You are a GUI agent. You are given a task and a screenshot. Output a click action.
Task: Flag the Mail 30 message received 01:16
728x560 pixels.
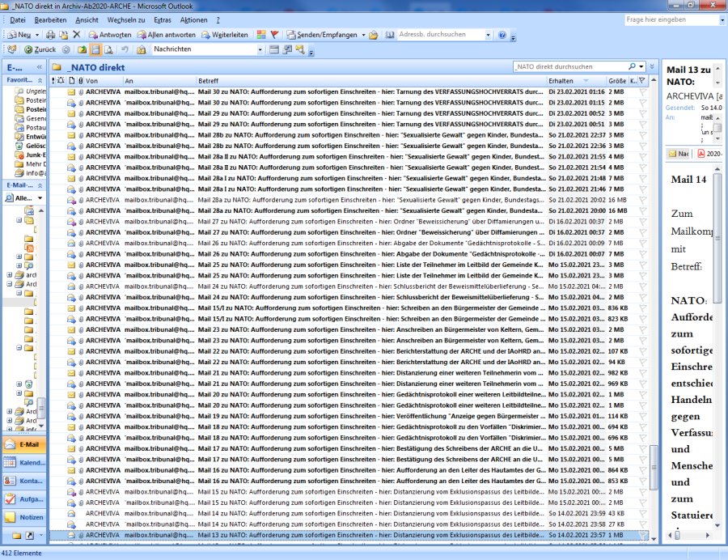point(642,92)
